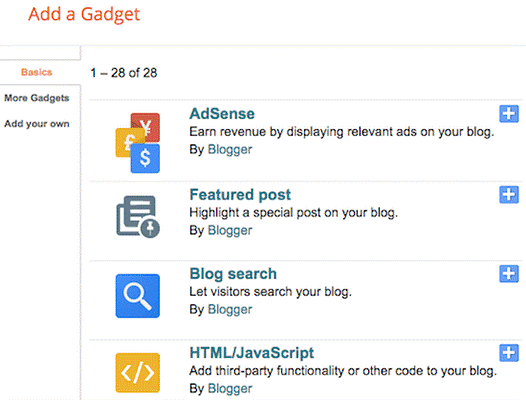The height and width of the screenshot is (400, 526).
Task: Click Blogger author link under Blog search
Action: pos(230,310)
